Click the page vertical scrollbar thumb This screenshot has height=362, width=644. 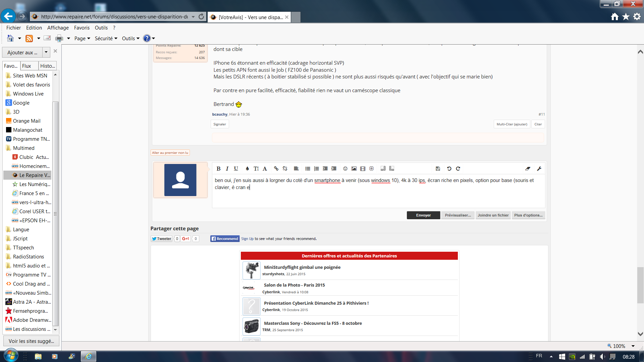click(640, 285)
